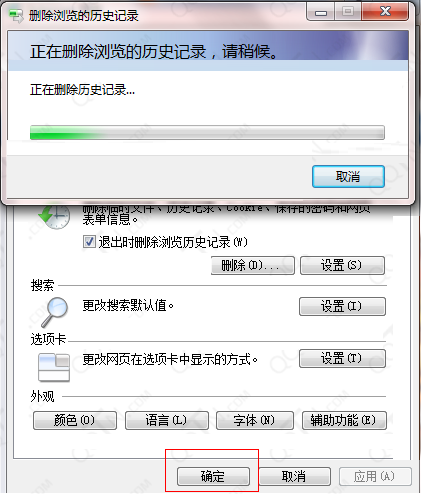Click 取消 at the bottom of options
The height and width of the screenshot is (494, 421).
[x=294, y=476]
